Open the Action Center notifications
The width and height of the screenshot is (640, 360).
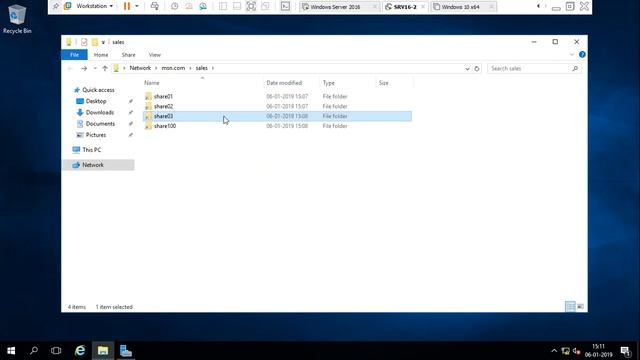[x=626, y=351]
